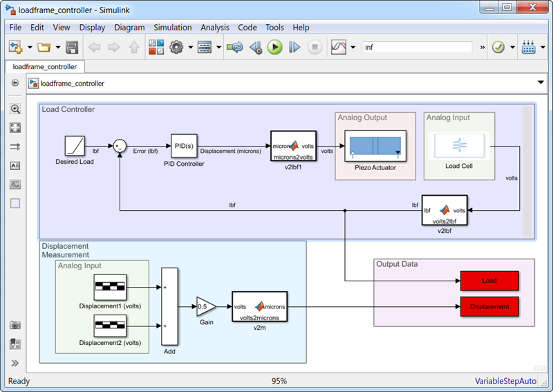Click the red Displacement output block

click(x=489, y=306)
